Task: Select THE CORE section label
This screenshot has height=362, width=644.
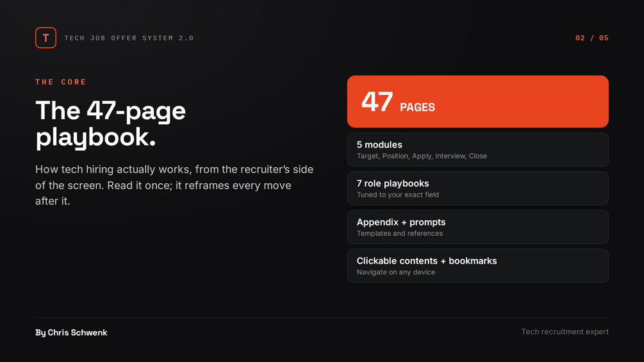Action: pos(61,82)
